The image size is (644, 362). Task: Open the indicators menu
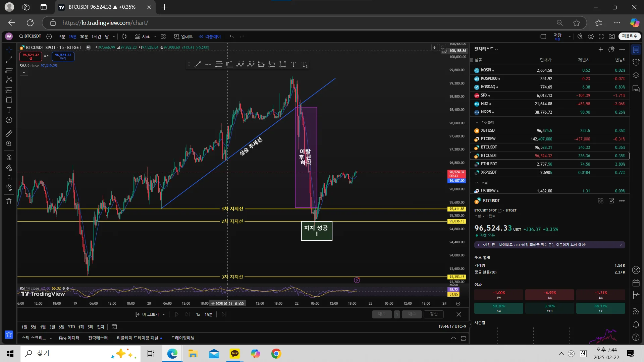coord(143,37)
